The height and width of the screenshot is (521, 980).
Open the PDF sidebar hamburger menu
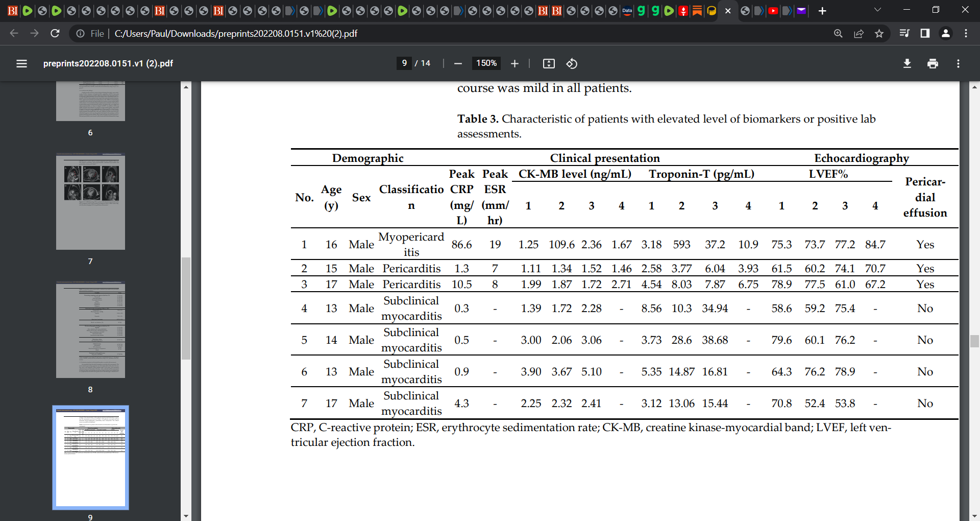(x=21, y=63)
